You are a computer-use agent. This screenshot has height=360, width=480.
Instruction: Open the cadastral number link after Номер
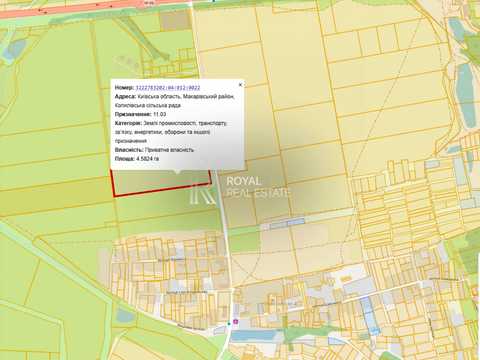coord(168,88)
